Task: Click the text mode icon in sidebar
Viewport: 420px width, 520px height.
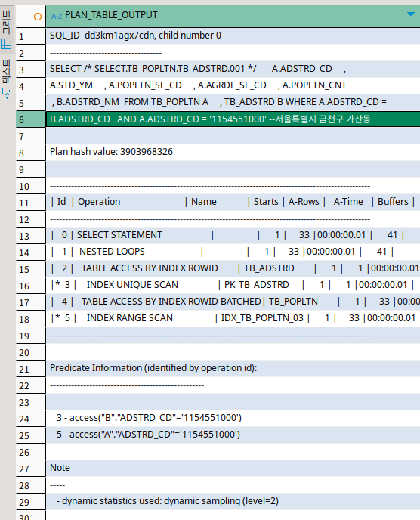Action: (6, 94)
